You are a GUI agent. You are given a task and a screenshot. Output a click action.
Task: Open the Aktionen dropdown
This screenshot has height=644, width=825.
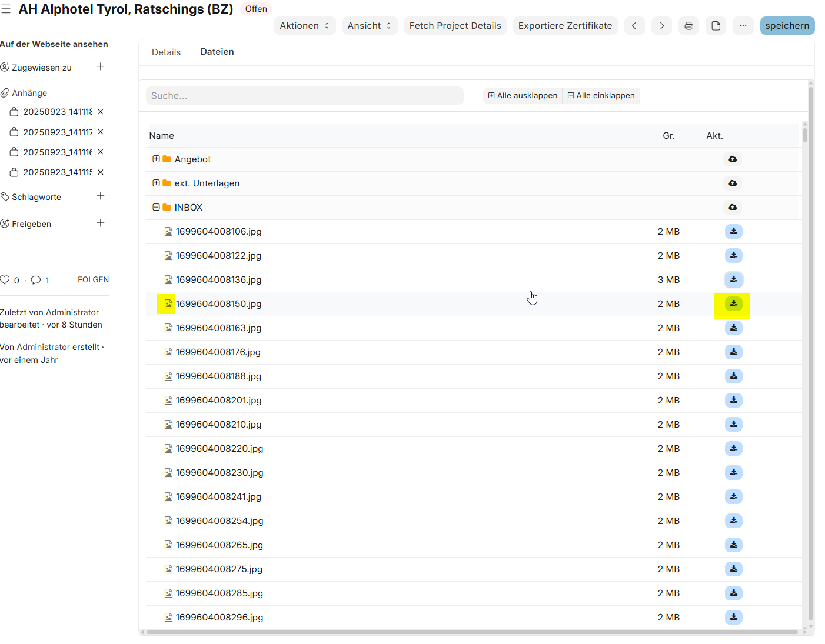coord(305,26)
